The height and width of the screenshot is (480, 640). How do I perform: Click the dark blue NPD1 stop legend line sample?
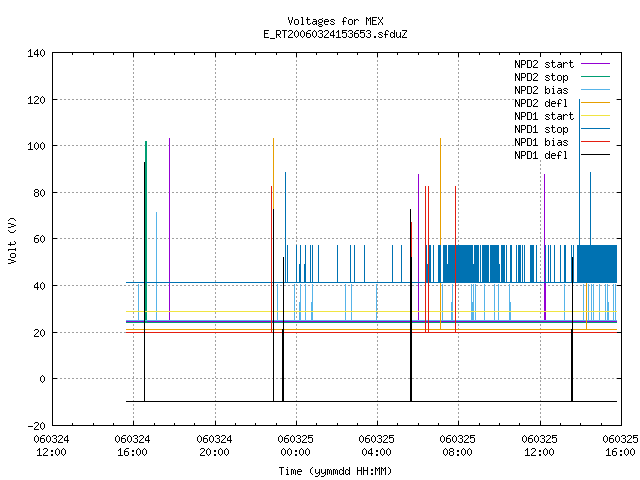click(x=596, y=129)
